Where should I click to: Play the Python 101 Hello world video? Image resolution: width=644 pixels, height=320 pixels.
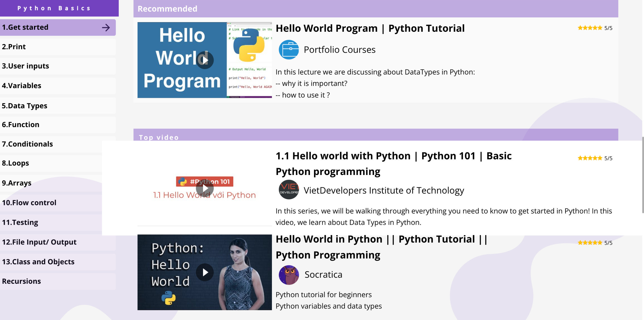click(205, 188)
